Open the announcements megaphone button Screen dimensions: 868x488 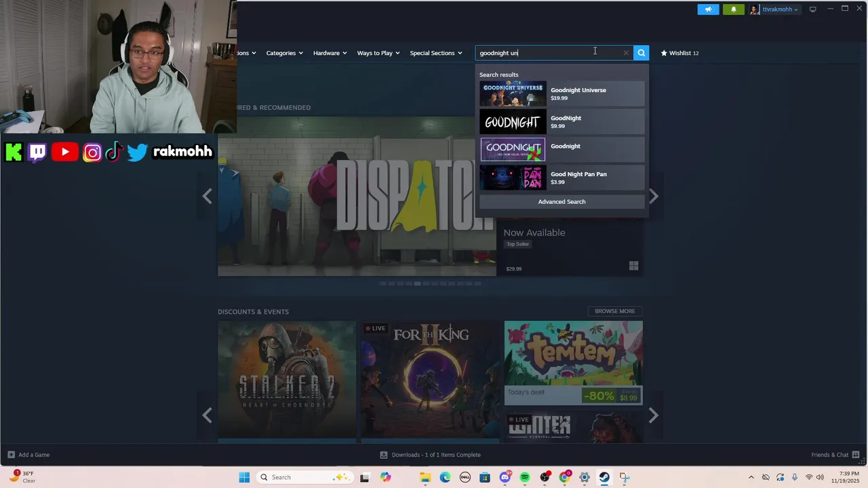[708, 9]
